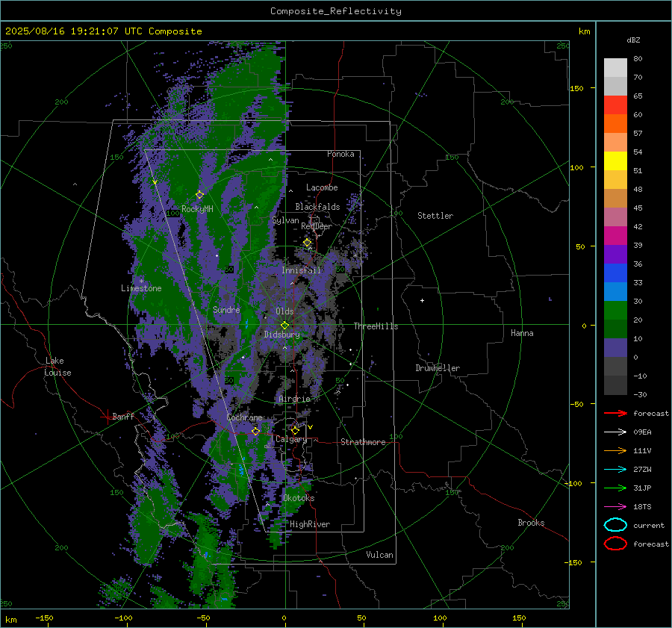Click the Brooks city label
The width and height of the screenshot is (672, 628).
coord(531,523)
